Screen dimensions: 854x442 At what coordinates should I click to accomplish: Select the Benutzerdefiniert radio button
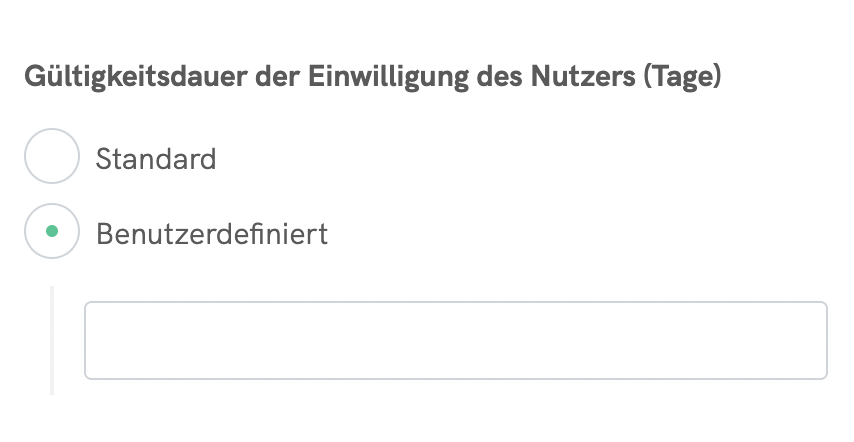pyautogui.click(x=51, y=232)
